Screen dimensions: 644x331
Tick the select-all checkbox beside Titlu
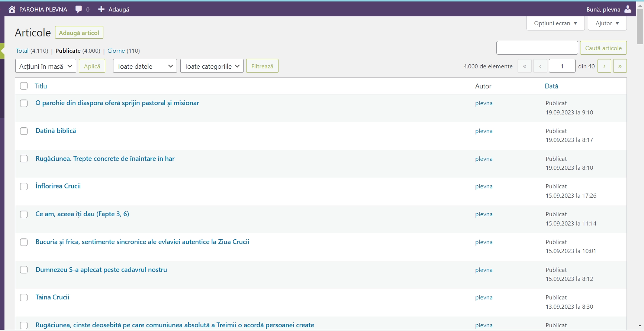click(24, 86)
